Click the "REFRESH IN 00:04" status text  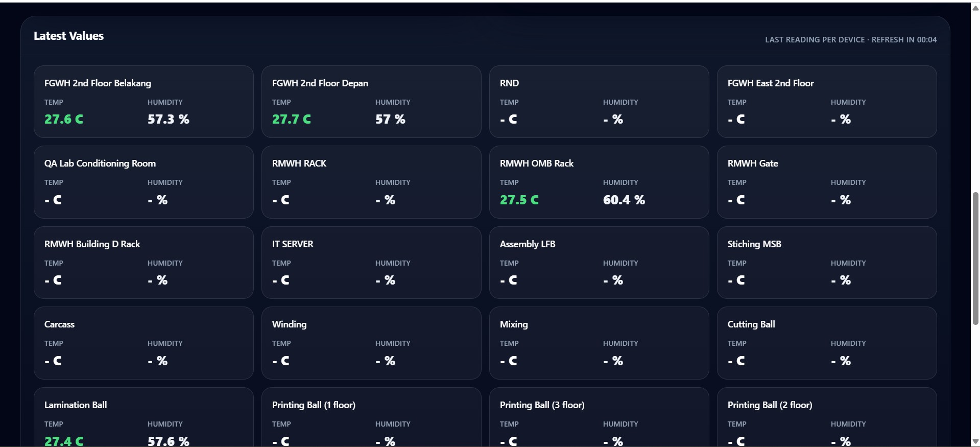904,40
